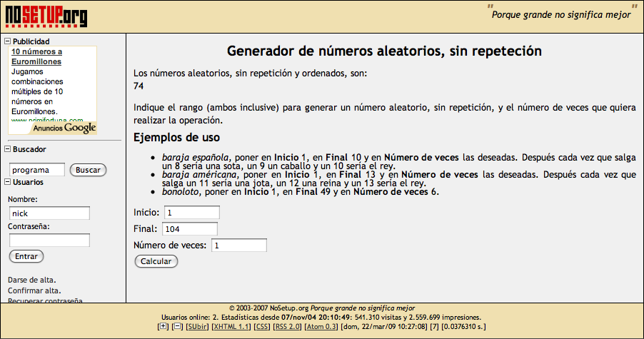Open the 'Darse de alta' link
Screen dimensions: 644x339
coord(31,280)
